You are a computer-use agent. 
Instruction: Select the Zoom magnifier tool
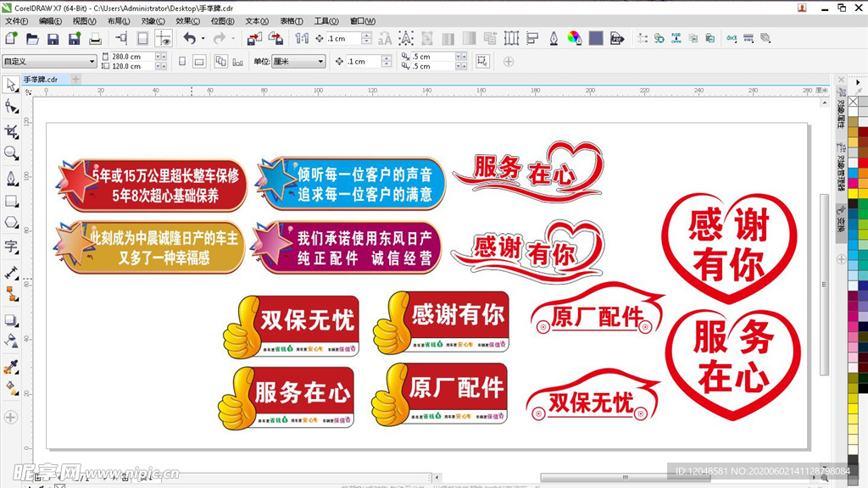point(10,153)
